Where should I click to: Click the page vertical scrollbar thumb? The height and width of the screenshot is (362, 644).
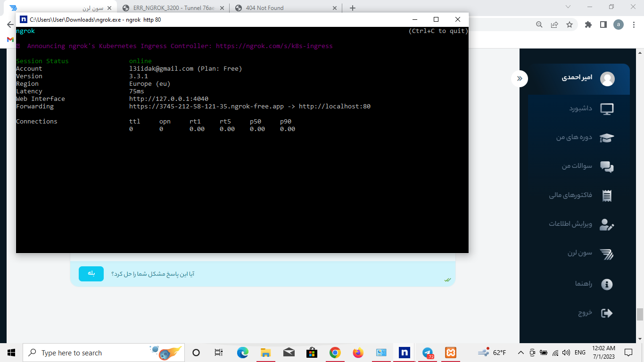click(640, 314)
